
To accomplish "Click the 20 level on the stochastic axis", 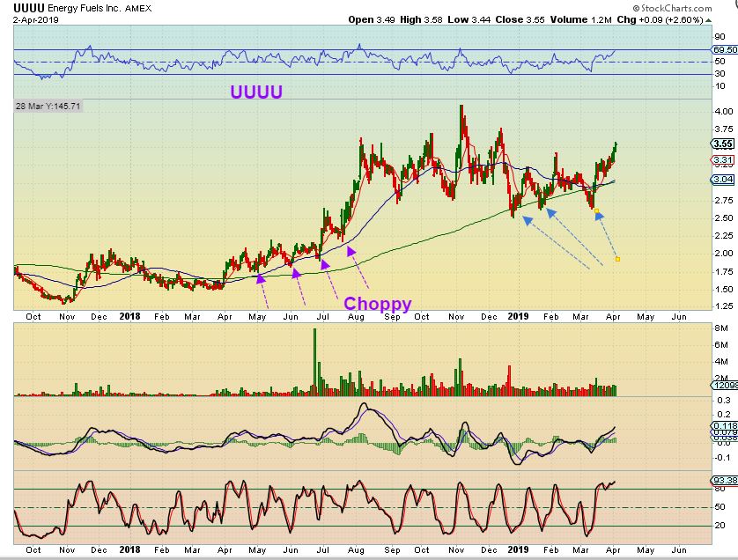I will (720, 525).
